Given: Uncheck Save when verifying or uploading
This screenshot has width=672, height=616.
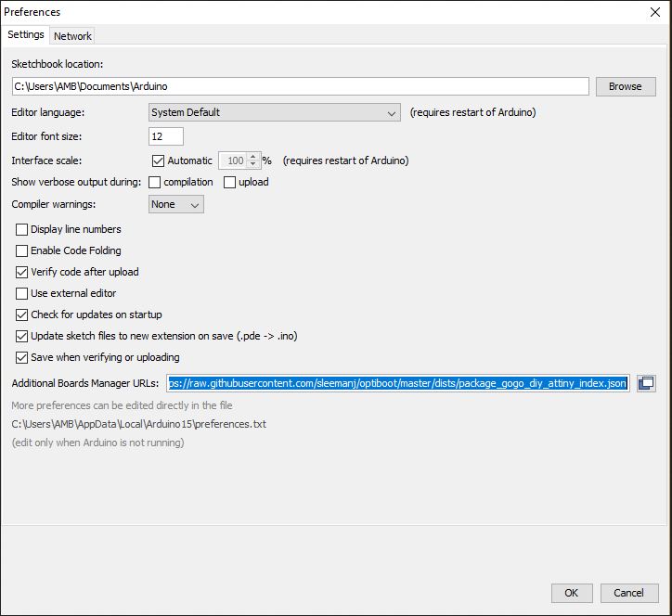Looking at the screenshot, I should (21, 357).
